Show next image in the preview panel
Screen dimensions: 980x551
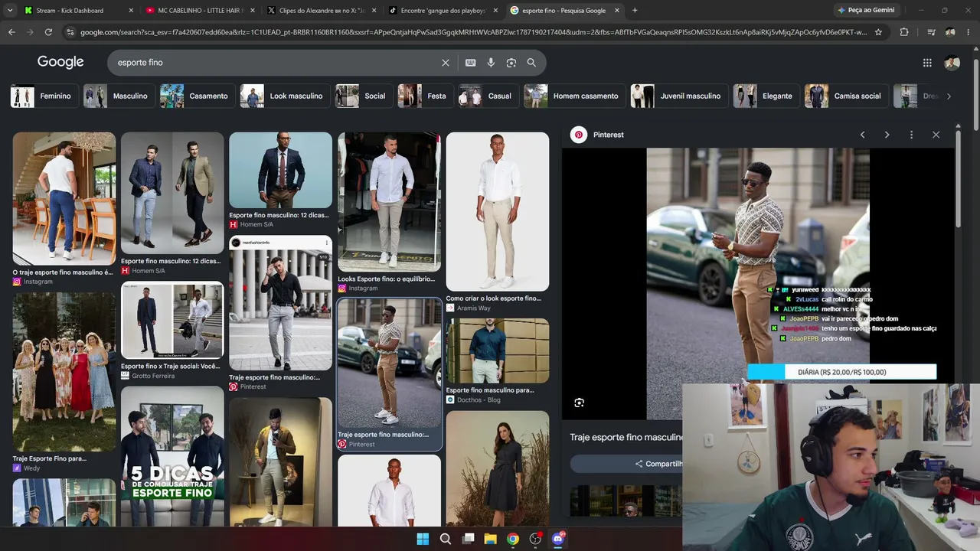887,135
